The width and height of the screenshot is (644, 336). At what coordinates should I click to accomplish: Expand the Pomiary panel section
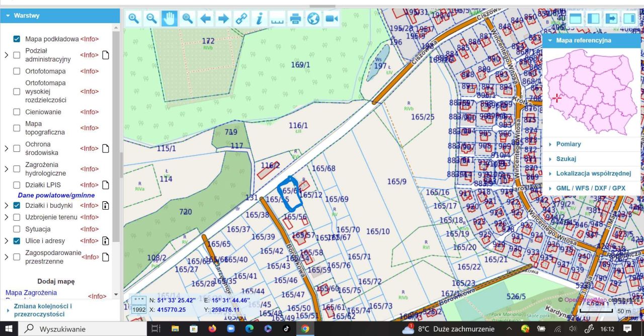click(568, 144)
